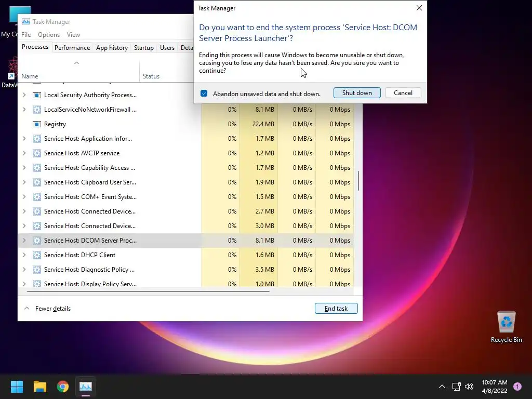Open the notification badge in the taskbar

pos(517,387)
